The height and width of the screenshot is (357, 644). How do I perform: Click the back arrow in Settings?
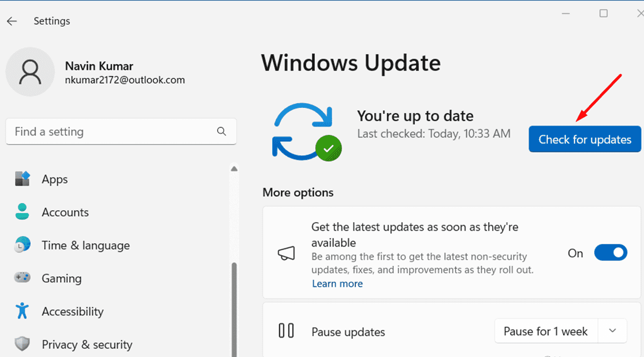tap(12, 21)
